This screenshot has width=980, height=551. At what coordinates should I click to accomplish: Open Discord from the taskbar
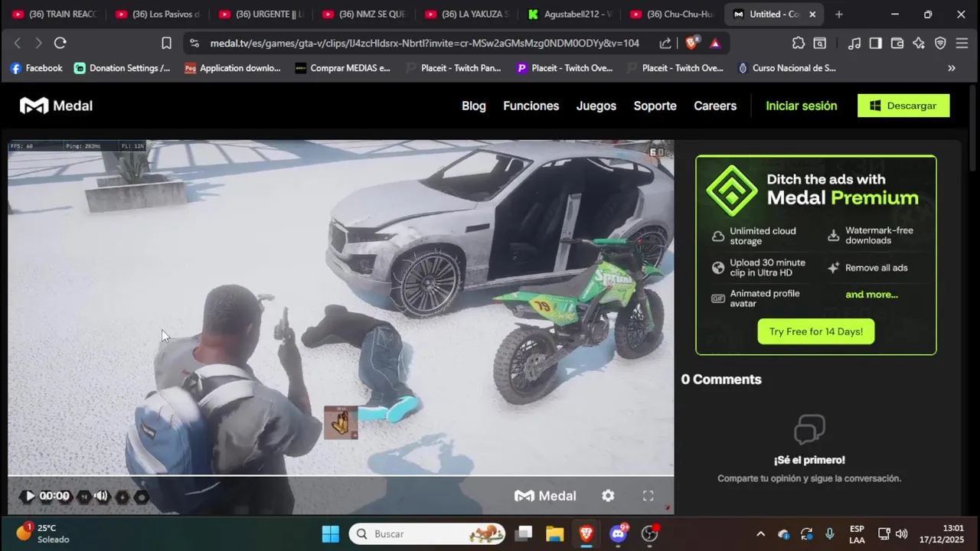pyautogui.click(x=618, y=533)
